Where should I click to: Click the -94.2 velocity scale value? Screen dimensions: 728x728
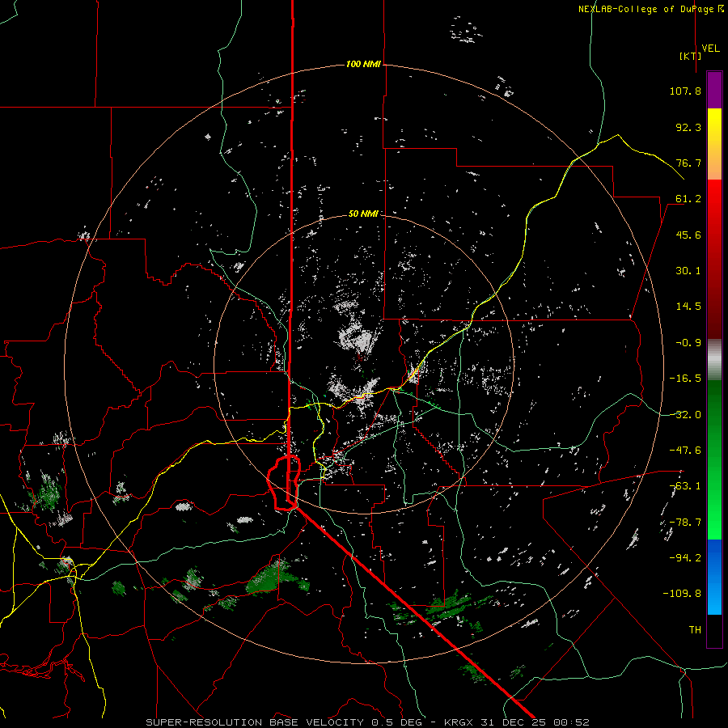(x=685, y=558)
